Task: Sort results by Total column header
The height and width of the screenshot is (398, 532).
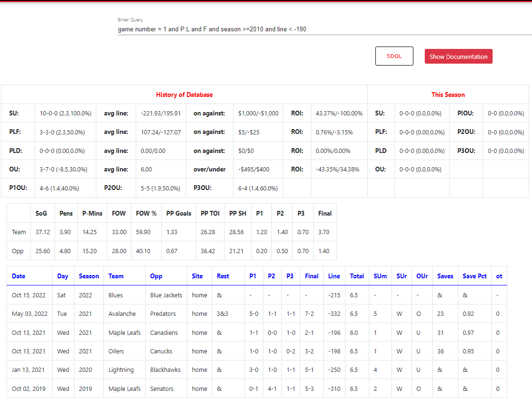Action: [x=357, y=276]
